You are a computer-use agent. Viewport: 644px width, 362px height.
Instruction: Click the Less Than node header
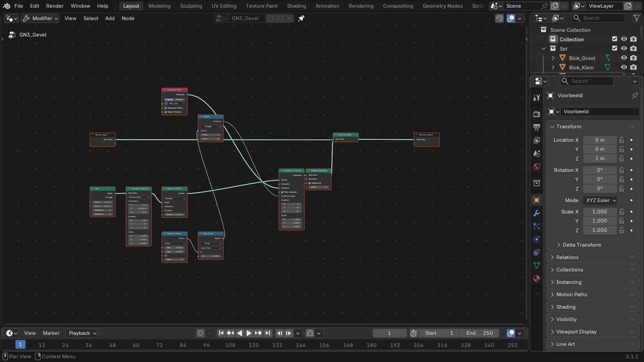click(x=211, y=234)
